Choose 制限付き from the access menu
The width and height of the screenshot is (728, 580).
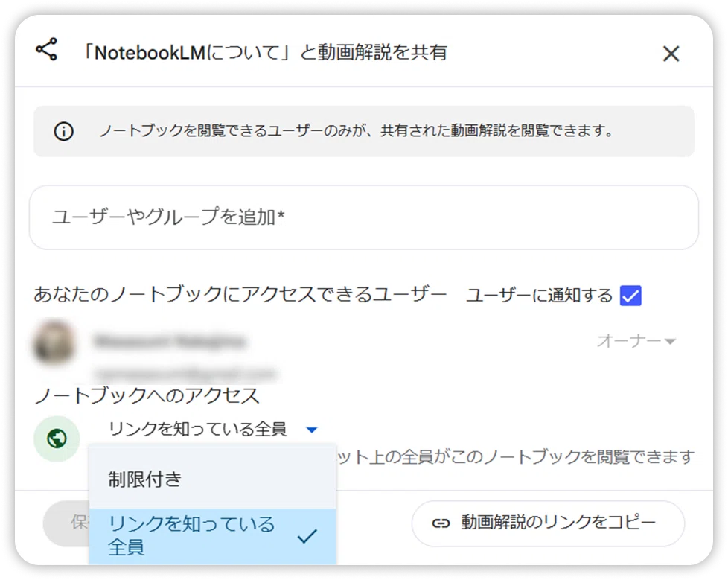coord(213,478)
